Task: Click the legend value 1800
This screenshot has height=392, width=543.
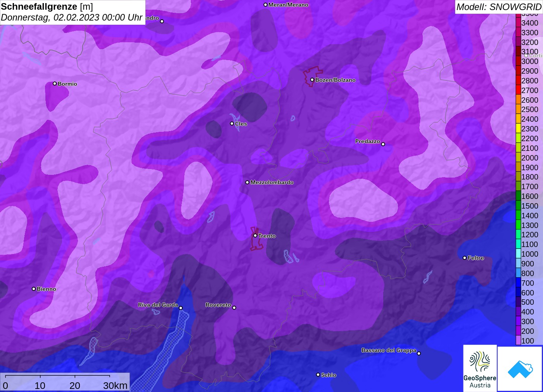Action: point(530,177)
